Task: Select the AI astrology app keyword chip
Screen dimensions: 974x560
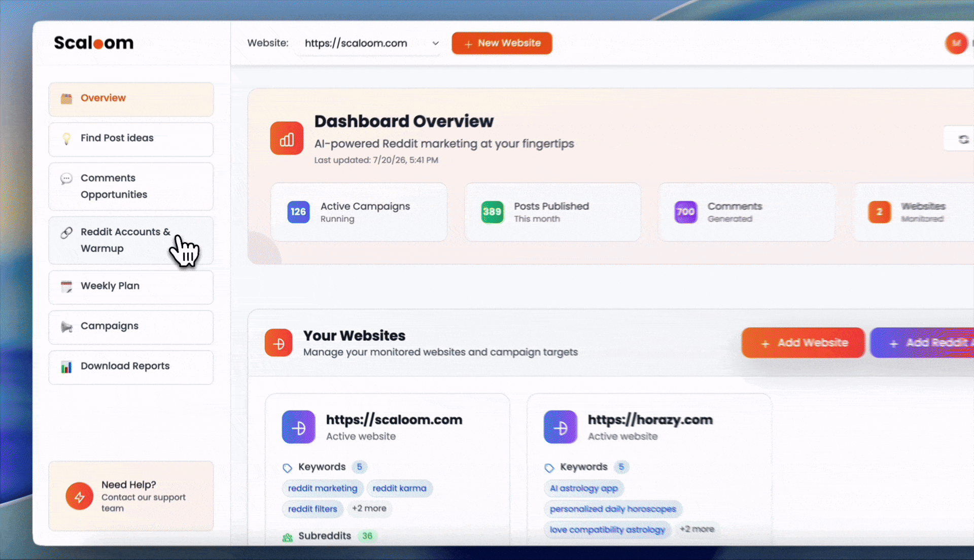Action: click(x=584, y=488)
